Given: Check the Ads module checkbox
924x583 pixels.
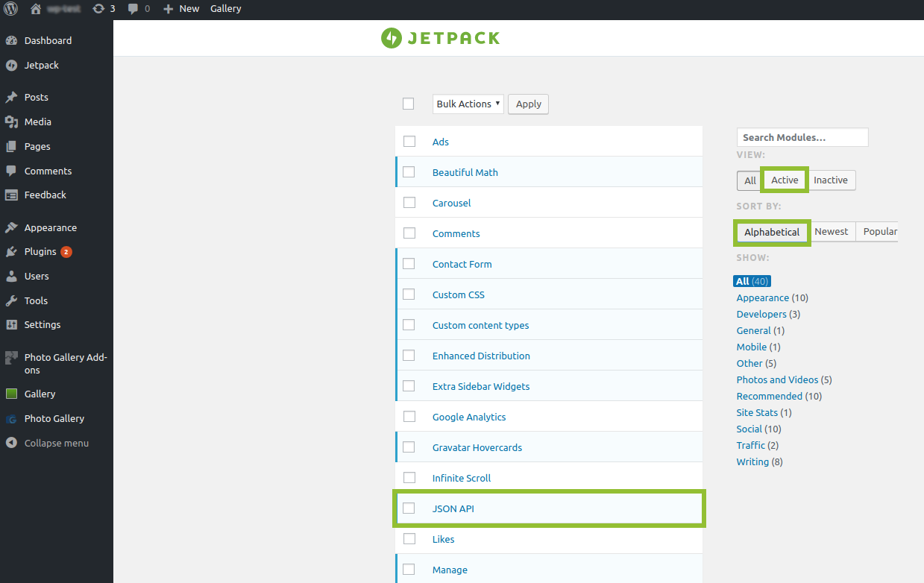Looking at the screenshot, I should click(409, 141).
